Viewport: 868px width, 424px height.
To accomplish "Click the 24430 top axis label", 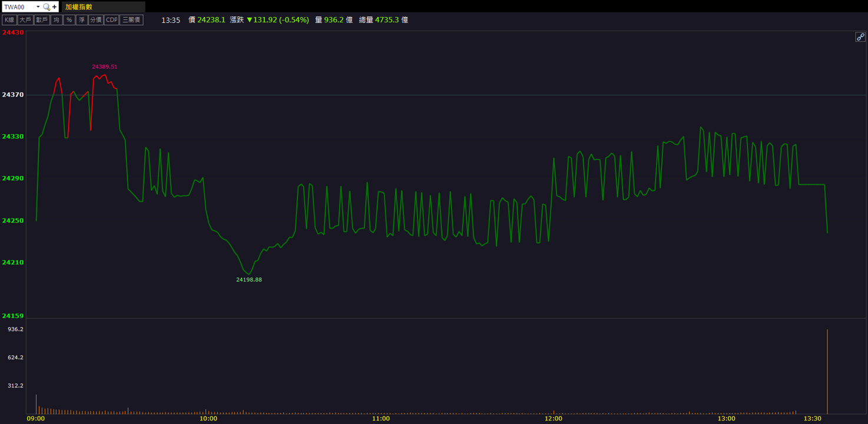I will point(13,33).
